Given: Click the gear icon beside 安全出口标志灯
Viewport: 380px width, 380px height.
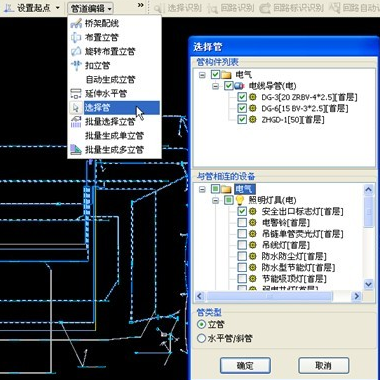Looking at the screenshot, I should tap(253, 211).
